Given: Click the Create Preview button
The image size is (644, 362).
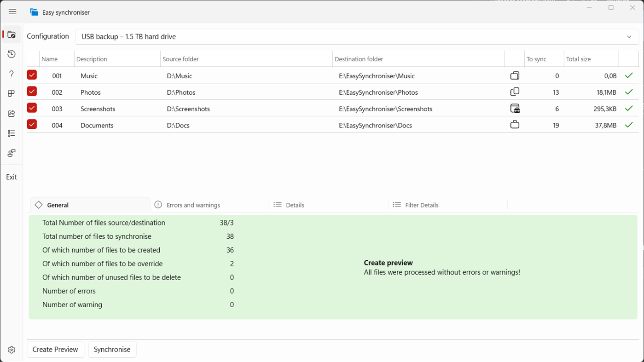Looking at the screenshot, I should pyautogui.click(x=55, y=350).
